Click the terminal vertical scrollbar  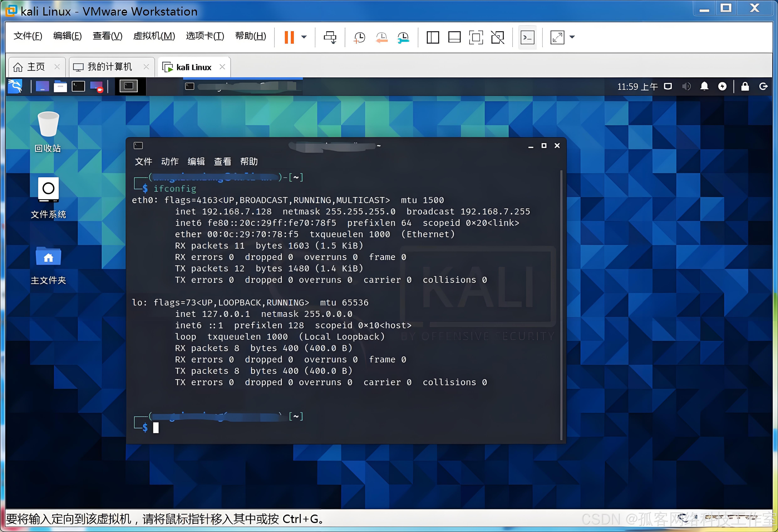click(561, 305)
